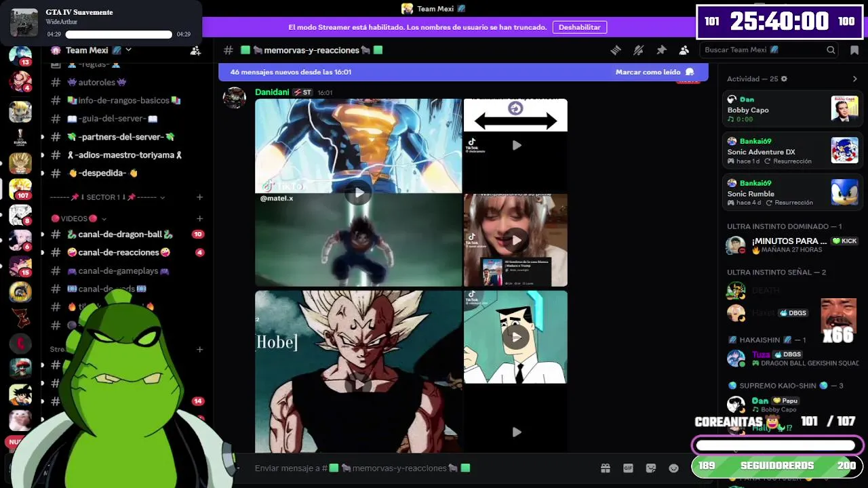Click Deshabilitar streamer mode button

point(579,27)
